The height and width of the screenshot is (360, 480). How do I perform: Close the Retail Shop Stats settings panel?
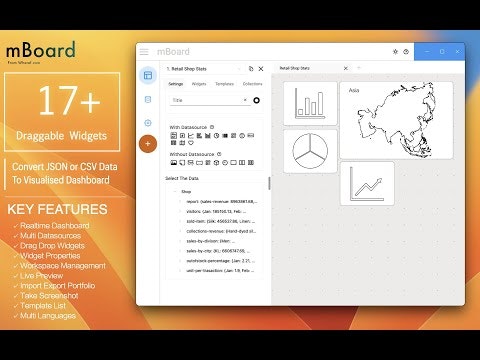[261, 69]
